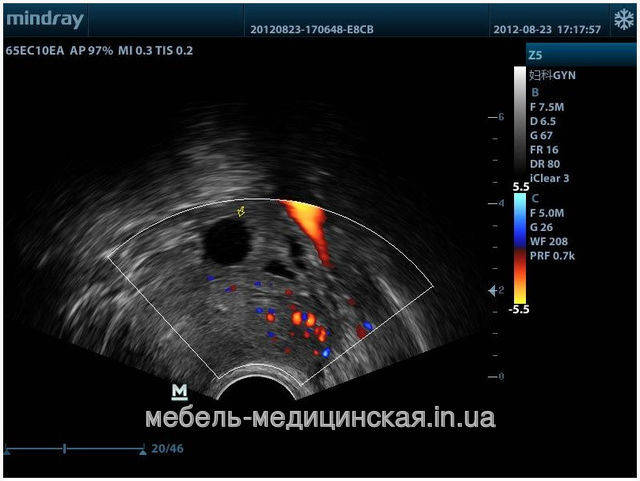Click the iClear 3 setting
Viewport: 640px width, 481px height.
552,179
